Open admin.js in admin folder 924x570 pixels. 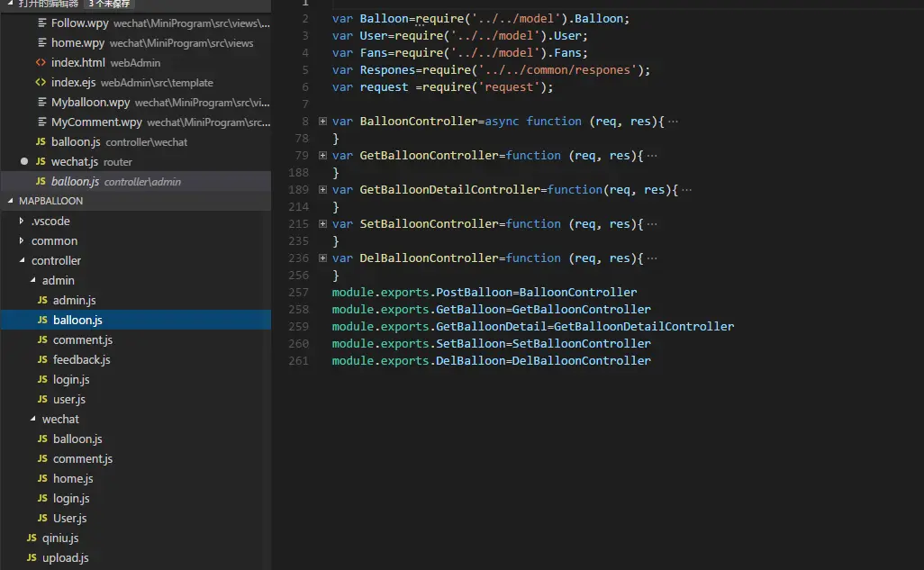click(135, 300)
